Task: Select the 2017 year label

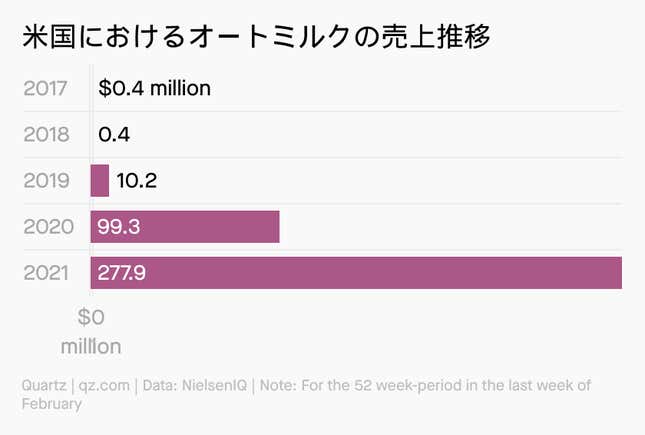Action: 45,88
